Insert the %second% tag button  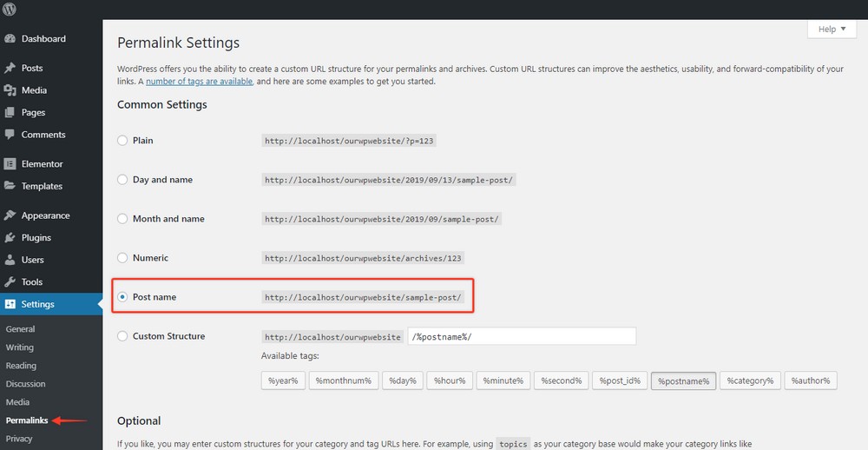[x=562, y=381]
